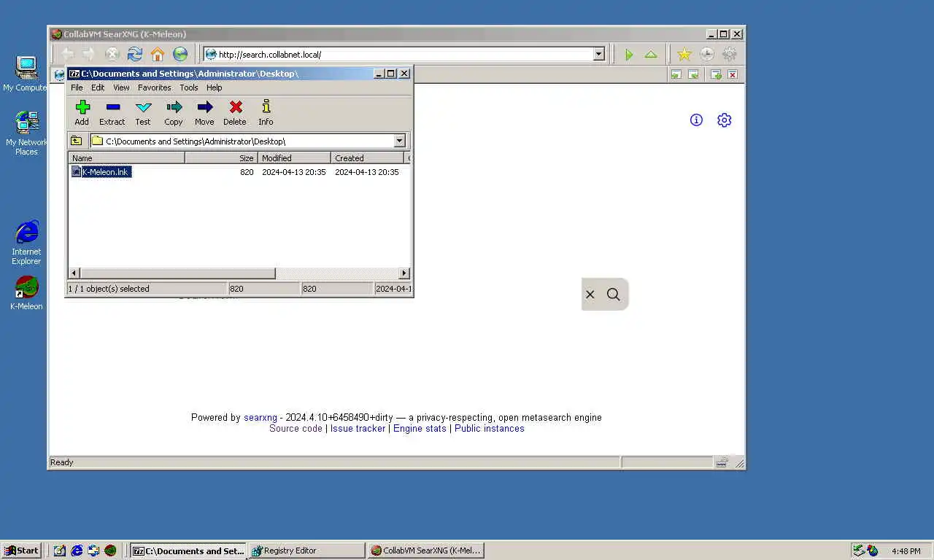Image resolution: width=934 pixels, height=560 pixels.
Task: Expand the K-Meleon URL bar dropdown
Action: 598,54
